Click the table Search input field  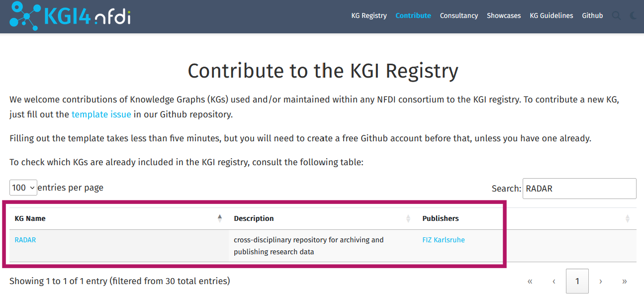[x=579, y=189]
